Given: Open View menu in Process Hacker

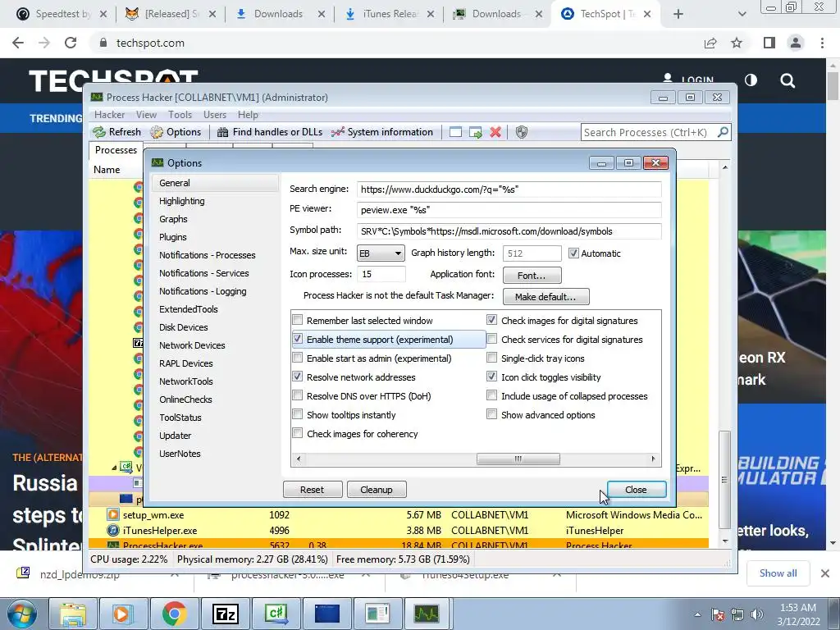Looking at the screenshot, I should [x=146, y=115].
